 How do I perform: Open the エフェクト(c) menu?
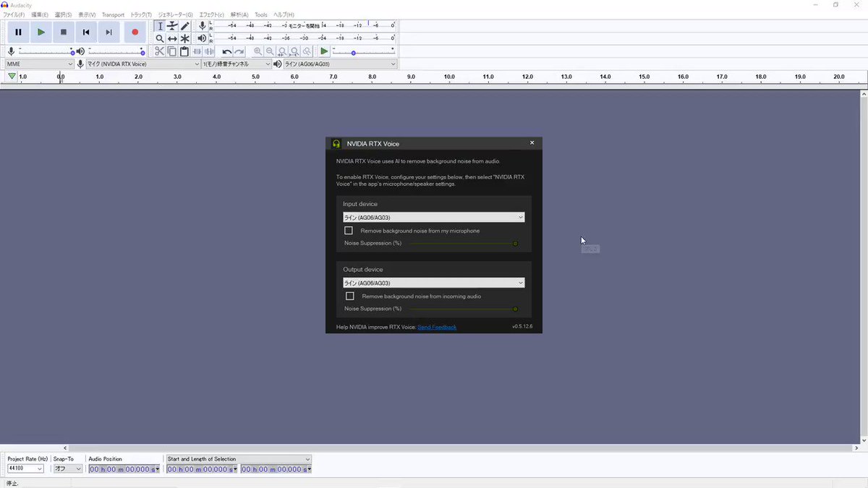(212, 14)
